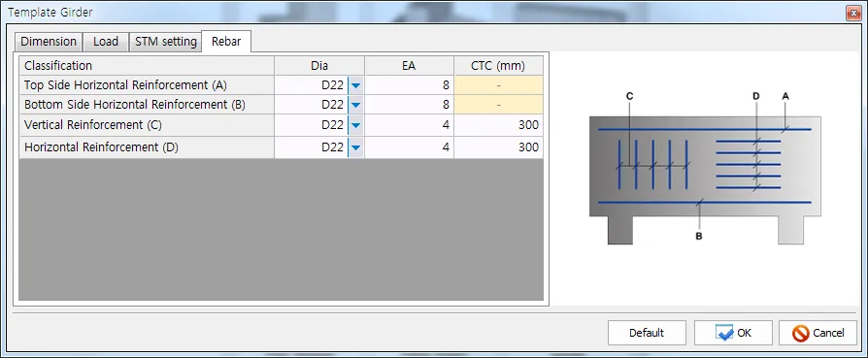Image resolution: width=868 pixels, height=358 pixels.
Task: Click the Classification column header
Action: point(147,65)
